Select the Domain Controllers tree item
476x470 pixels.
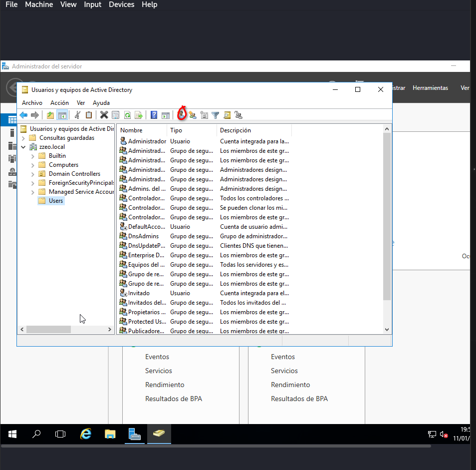coord(70,174)
